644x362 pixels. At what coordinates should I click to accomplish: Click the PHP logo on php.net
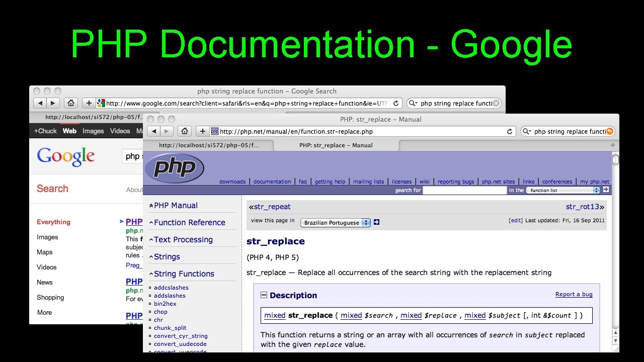pos(174,168)
